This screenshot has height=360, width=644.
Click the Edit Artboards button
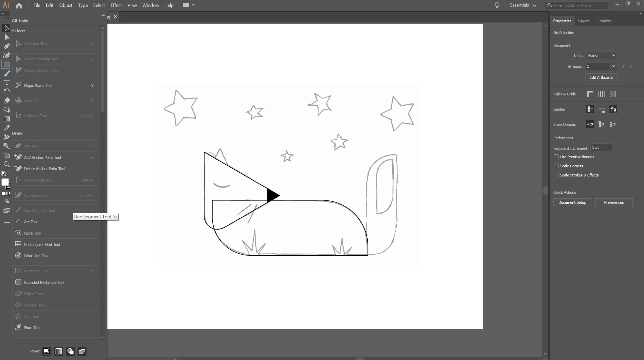601,77
